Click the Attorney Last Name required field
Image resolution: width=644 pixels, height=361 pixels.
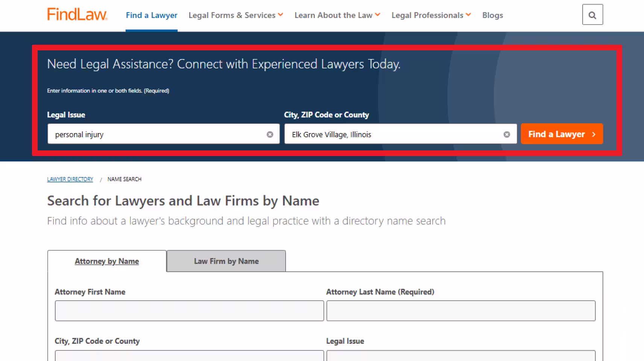pos(461,311)
